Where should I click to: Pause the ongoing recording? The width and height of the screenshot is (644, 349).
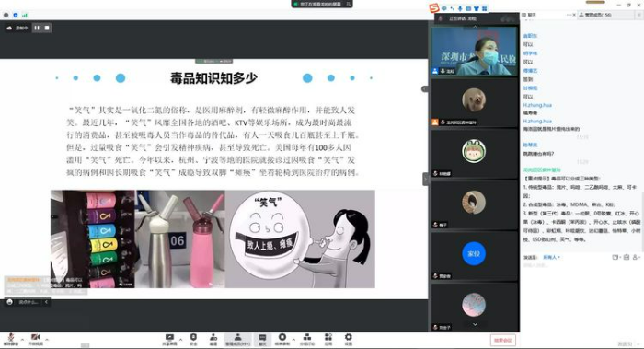[37, 28]
